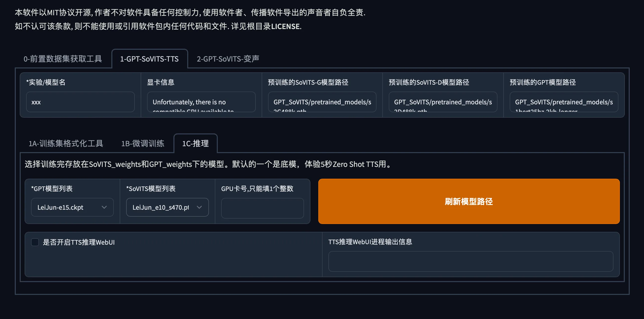Select the 1A-训练集格式化工具 sub-tab
Image resolution: width=644 pixels, height=319 pixels.
click(x=66, y=144)
